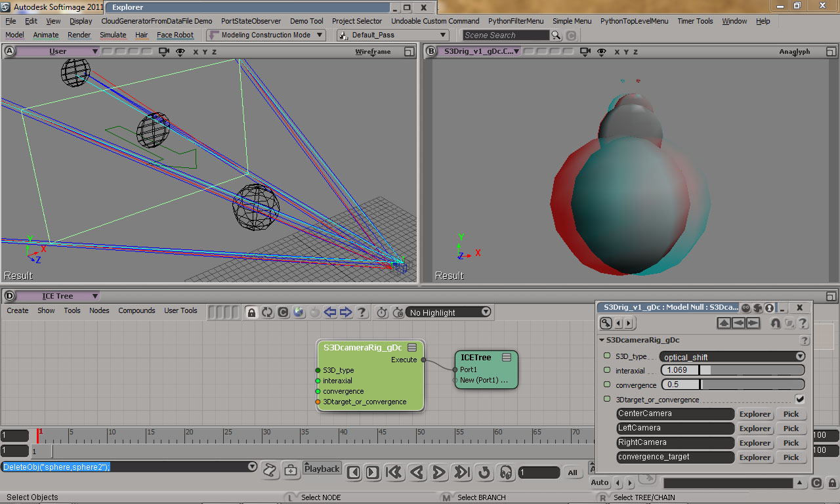Click the scene search magnifier icon

(556, 35)
